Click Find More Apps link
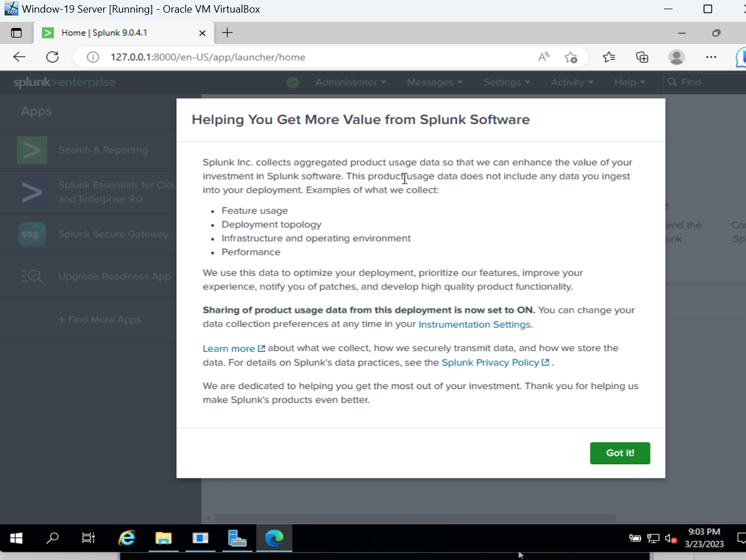Image resolution: width=746 pixels, height=560 pixels. tap(100, 320)
